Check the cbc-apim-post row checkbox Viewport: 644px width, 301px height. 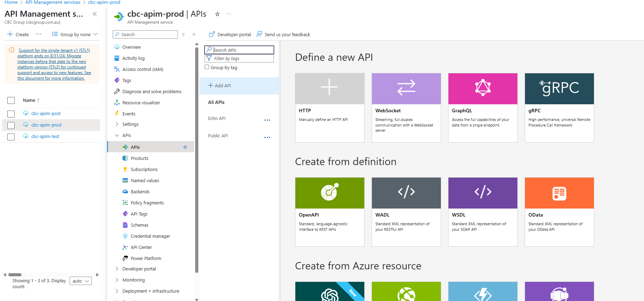pyautogui.click(x=11, y=114)
